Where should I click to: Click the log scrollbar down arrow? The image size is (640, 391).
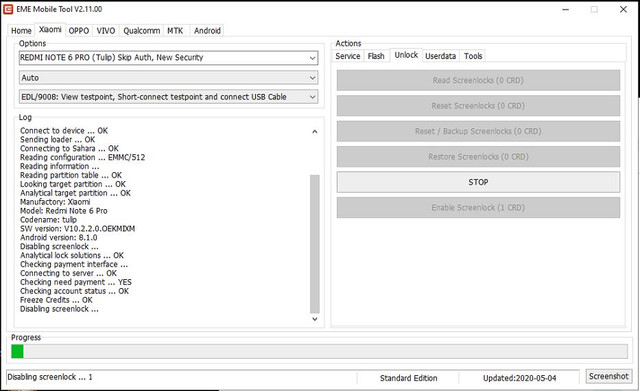[x=315, y=319]
